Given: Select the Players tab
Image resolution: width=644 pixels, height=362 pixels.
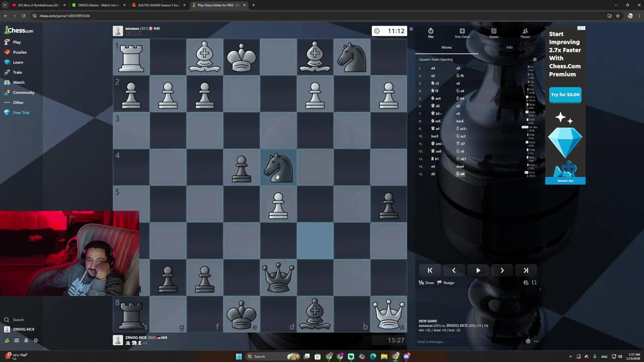Looking at the screenshot, I should click(525, 33).
